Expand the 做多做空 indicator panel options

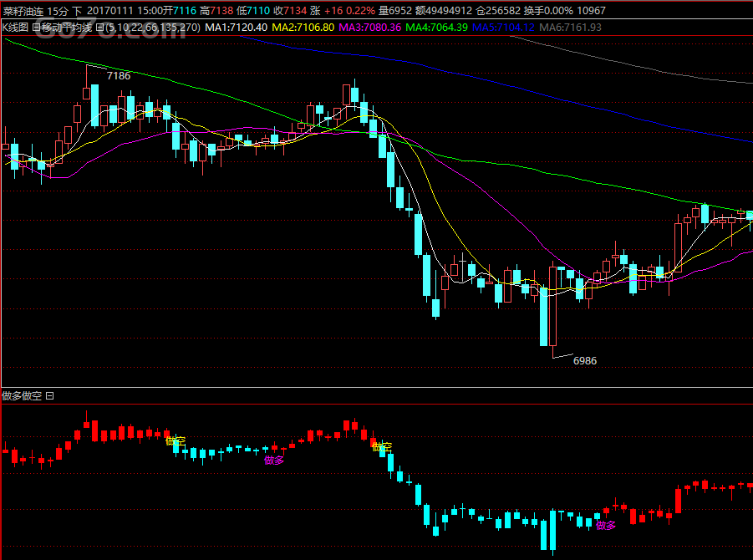tap(50, 395)
